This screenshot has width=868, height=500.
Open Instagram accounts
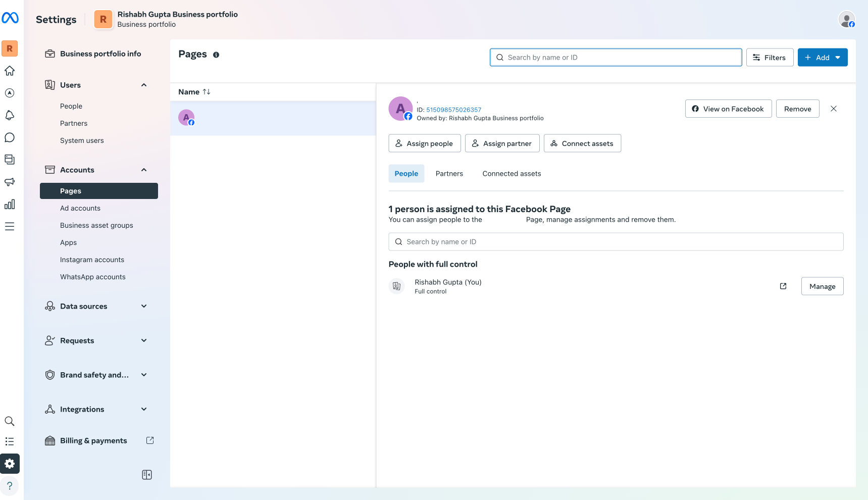[x=92, y=260]
